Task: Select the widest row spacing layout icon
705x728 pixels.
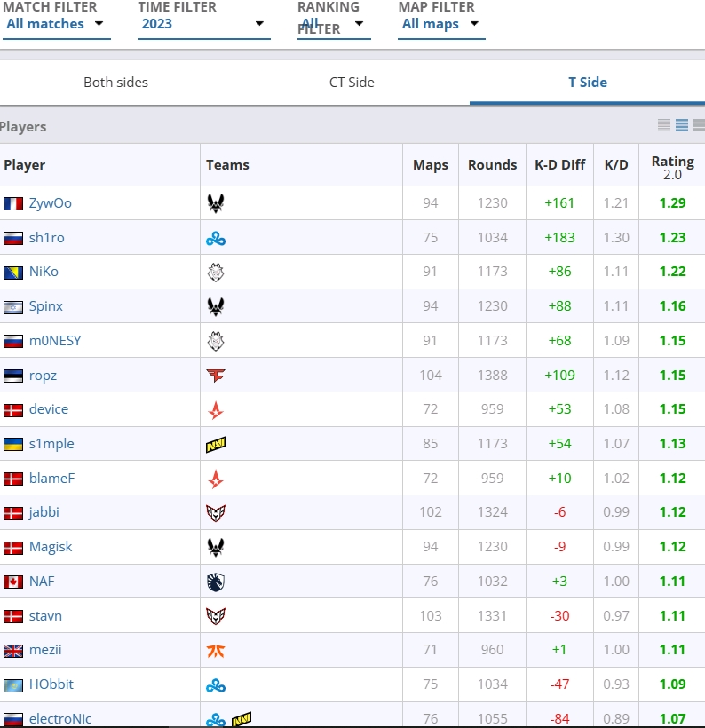Action: [x=699, y=125]
